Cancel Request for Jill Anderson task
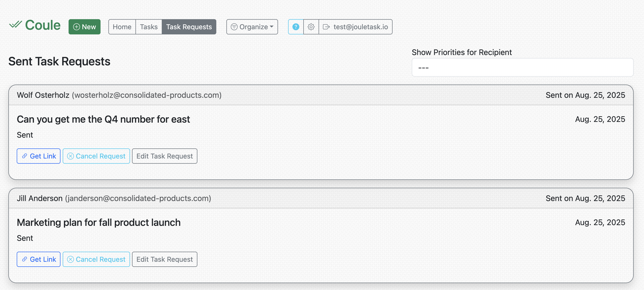The image size is (644, 290). 96,259
